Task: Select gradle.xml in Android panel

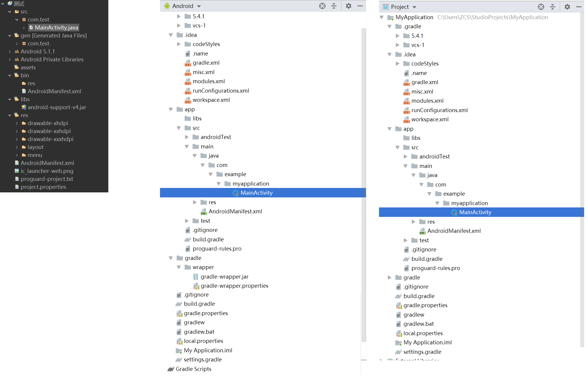Action: click(x=202, y=63)
